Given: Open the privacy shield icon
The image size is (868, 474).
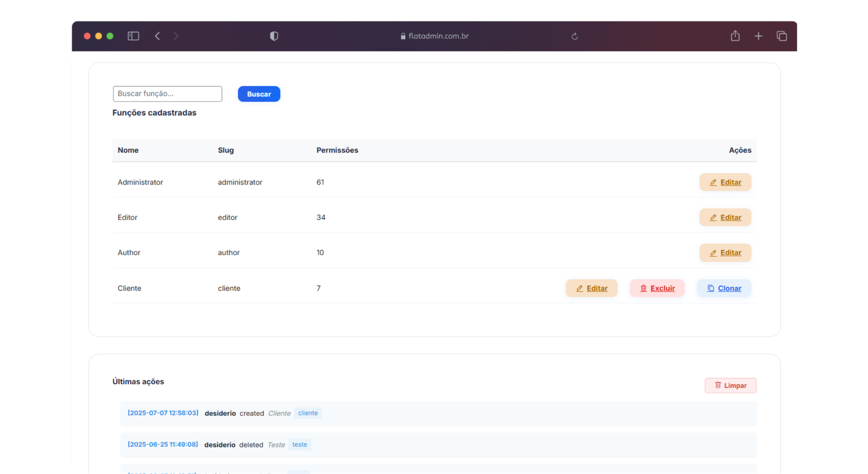Looking at the screenshot, I should (274, 36).
